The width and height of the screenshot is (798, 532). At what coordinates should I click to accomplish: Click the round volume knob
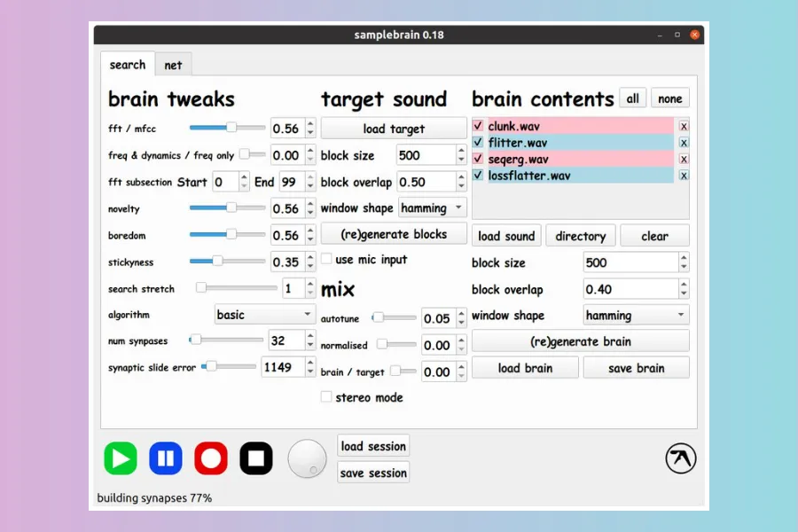pos(307,458)
